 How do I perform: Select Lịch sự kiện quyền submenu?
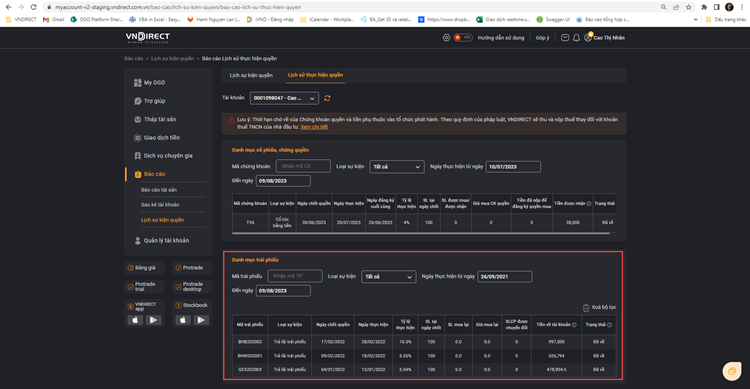[162, 220]
